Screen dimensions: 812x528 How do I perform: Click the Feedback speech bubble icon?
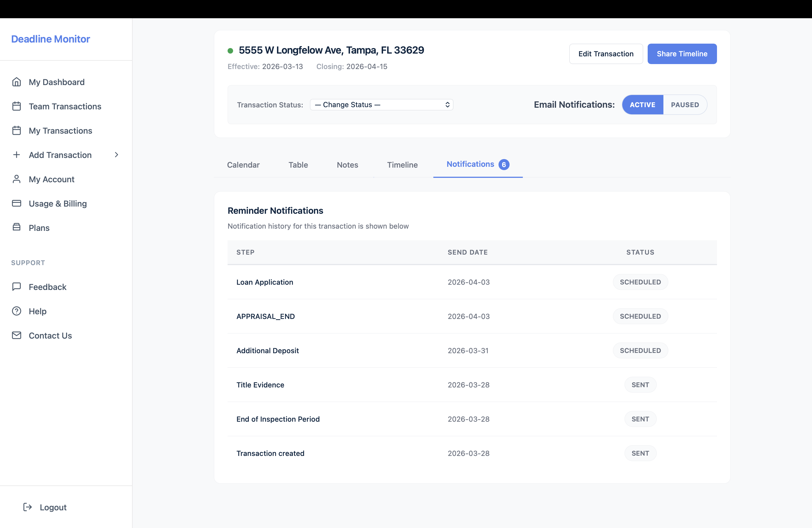pos(16,287)
